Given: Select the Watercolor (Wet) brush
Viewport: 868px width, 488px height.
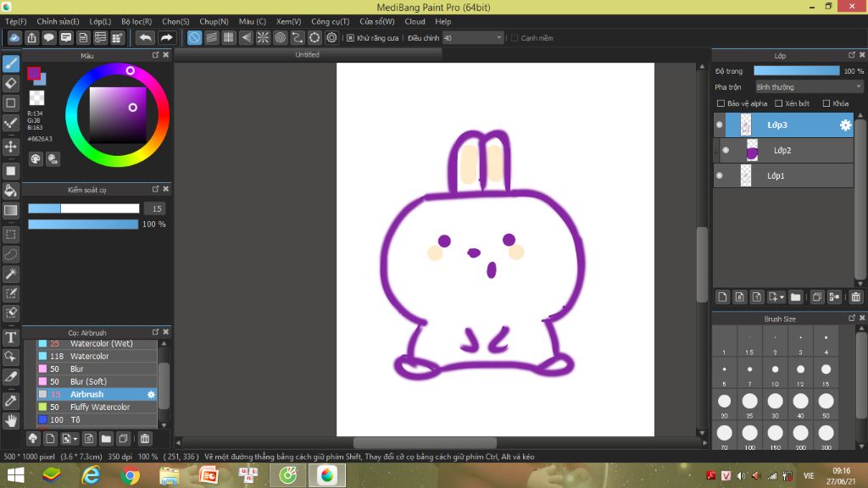Looking at the screenshot, I should (97, 344).
